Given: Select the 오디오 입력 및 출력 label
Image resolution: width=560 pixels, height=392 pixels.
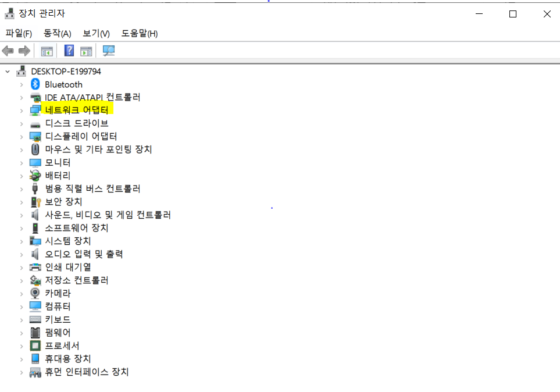Looking at the screenshot, I should (x=84, y=254).
